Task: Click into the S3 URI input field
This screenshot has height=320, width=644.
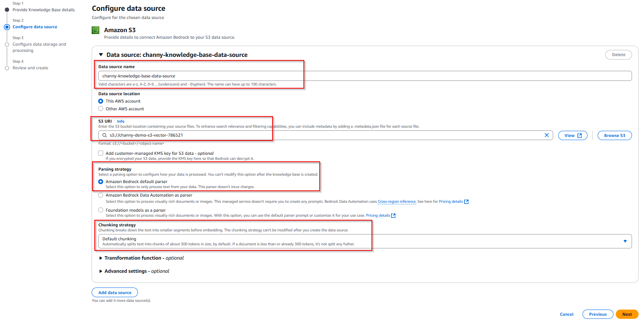Action: pos(325,135)
